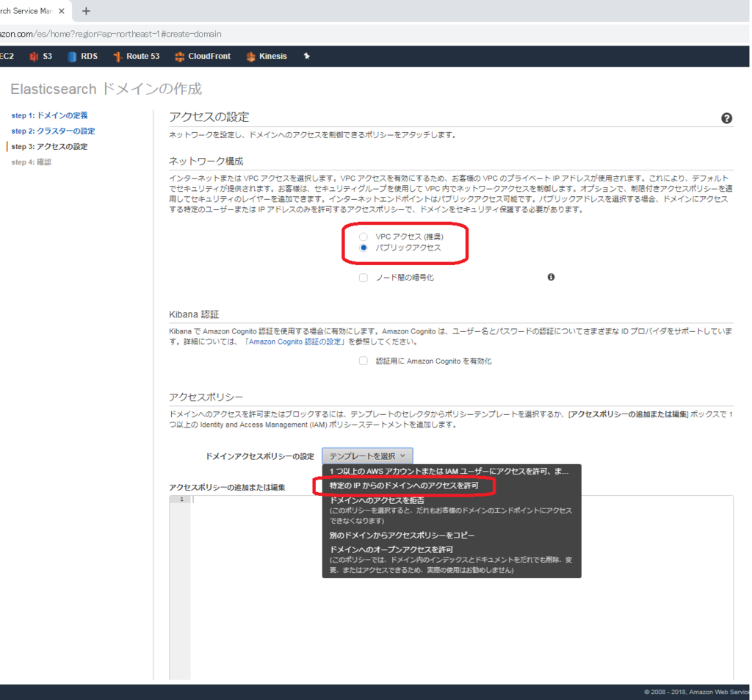Open the S3 service shortcut
752x700 pixels.
point(41,56)
